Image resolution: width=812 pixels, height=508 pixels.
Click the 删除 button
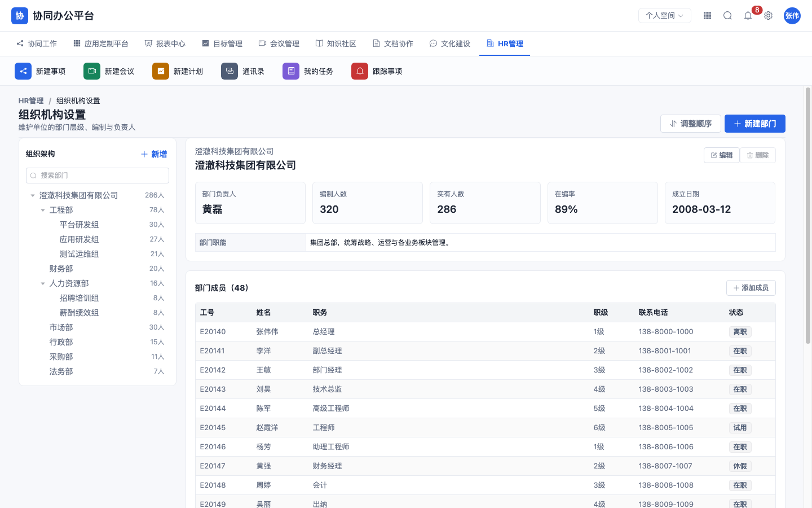click(758, 155)
